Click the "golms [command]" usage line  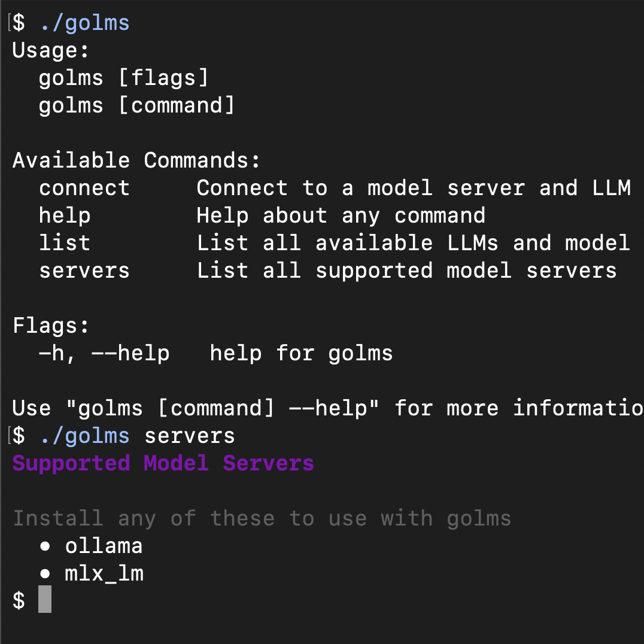tap(136, 105)
